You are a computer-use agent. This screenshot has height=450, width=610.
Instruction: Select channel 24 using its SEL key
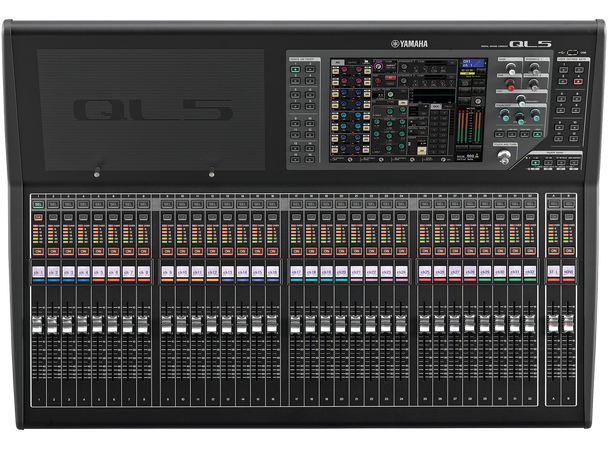[401, 204]
